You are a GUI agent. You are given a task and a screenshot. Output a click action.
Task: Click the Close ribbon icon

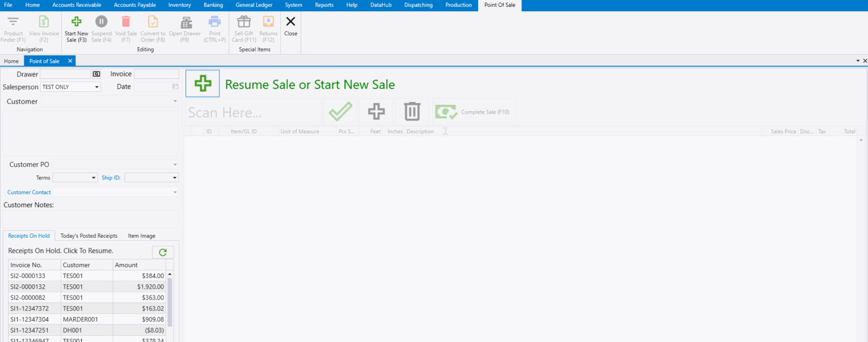click(290, 22)
